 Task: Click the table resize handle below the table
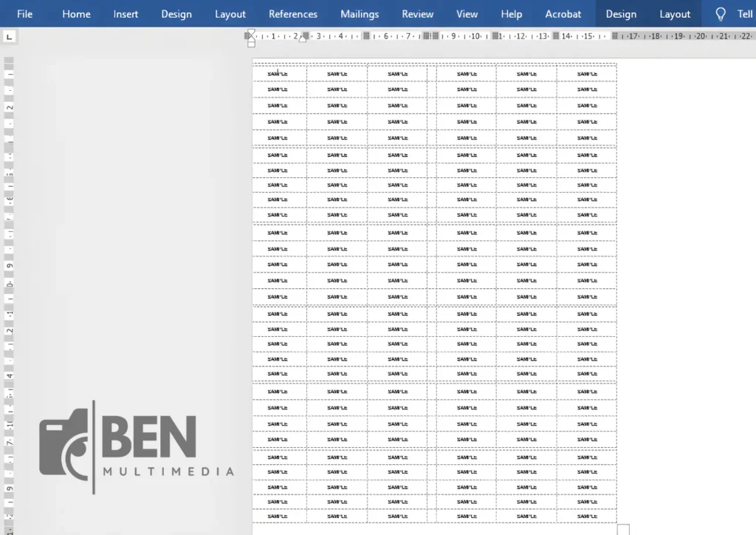(x=623, y=529)
